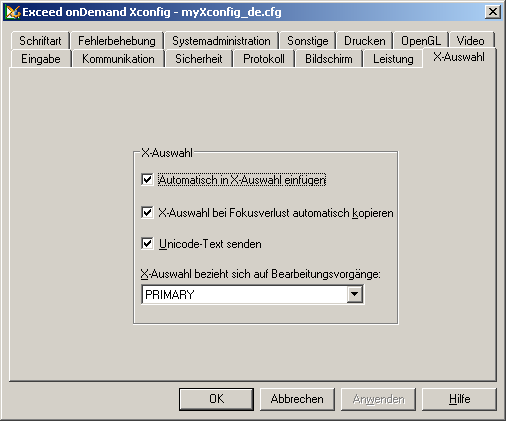
Task: Toggle 'Automatisch in X-Auswahl einfügen' checkbox
Action: [x=147, y=180]
